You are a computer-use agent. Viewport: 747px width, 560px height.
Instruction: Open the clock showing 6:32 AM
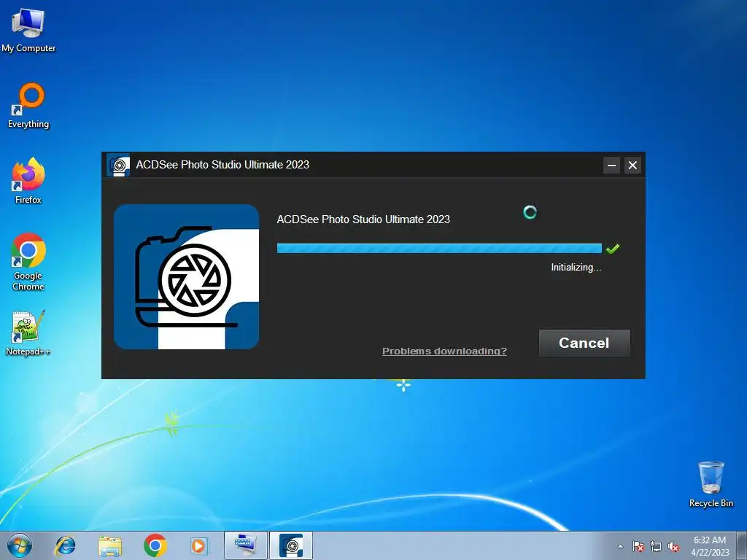tap(710, 546)
